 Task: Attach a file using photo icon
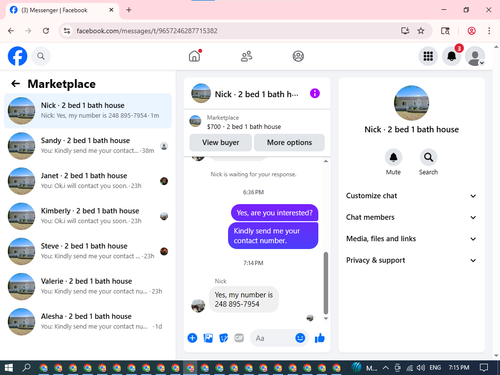[x=208, y=338]
